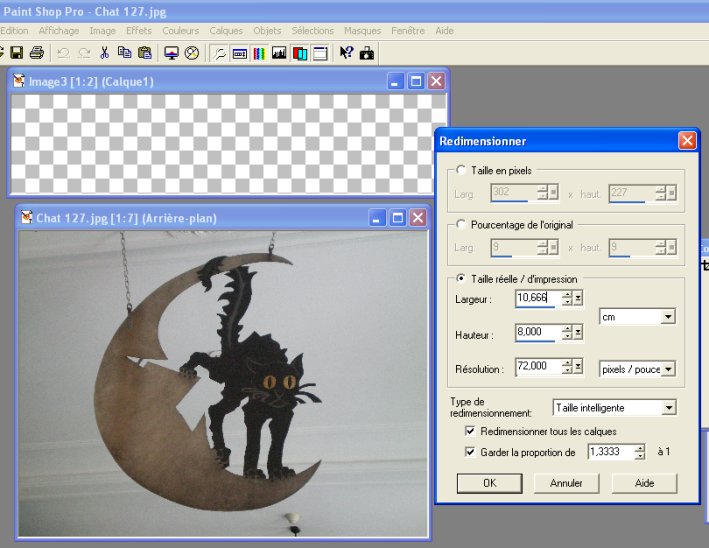
Task: Open the Objets menu
Action: point(267,31)
